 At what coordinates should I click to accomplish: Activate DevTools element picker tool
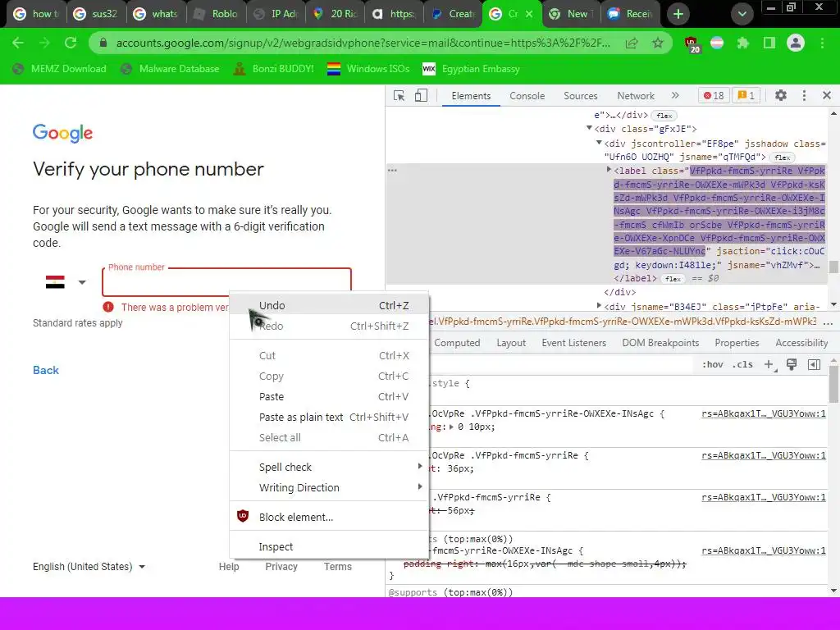pyautogui.click(x=399, y=96)
